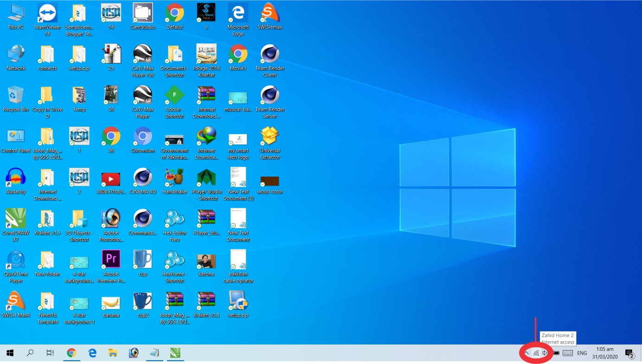Open the Action Center notifications
The width and height of the screenshot is (642, 364).
[629, 353]
